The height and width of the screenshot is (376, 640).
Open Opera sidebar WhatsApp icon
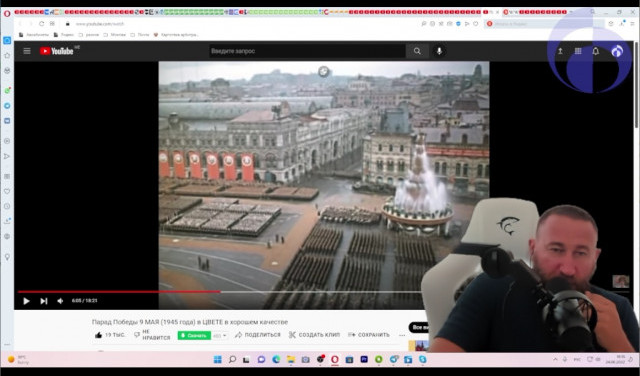tap(7, 90)
